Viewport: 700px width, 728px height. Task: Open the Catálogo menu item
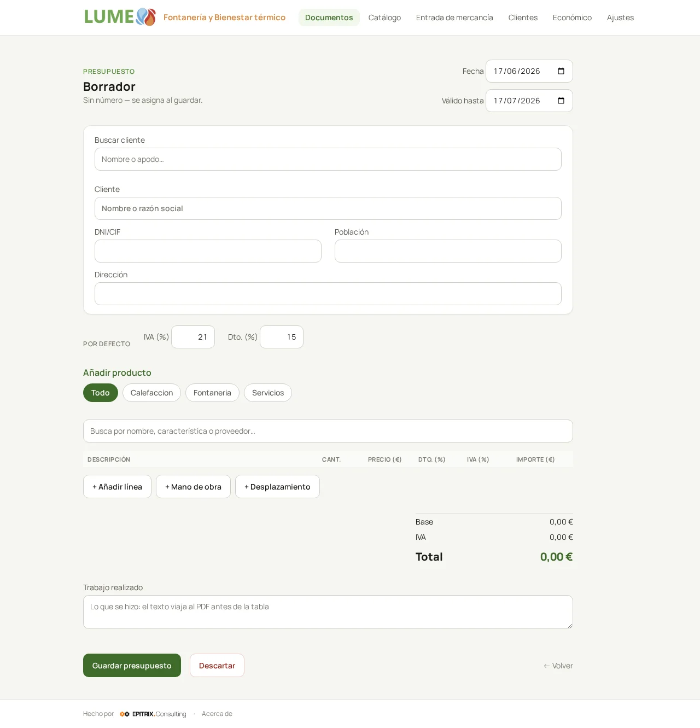(384, 18)
